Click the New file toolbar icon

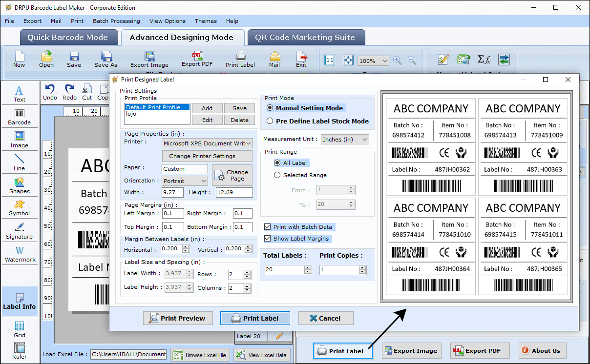(19, 59)
